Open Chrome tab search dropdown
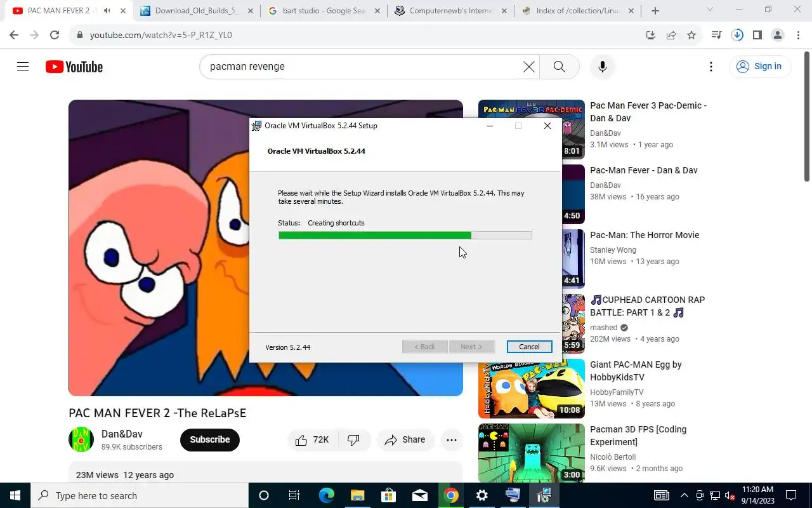Screen dimensions: 812x508 709,10
